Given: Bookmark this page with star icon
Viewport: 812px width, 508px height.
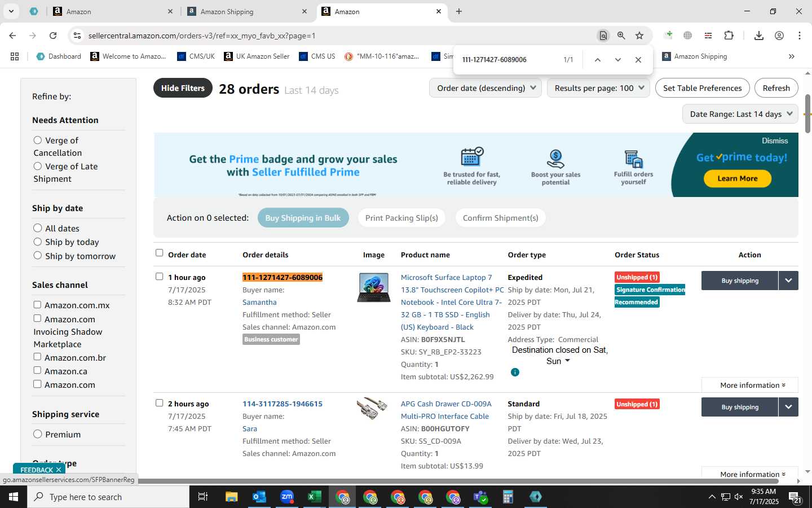Looking at the screenshot, I should click(x=639, y=36).
